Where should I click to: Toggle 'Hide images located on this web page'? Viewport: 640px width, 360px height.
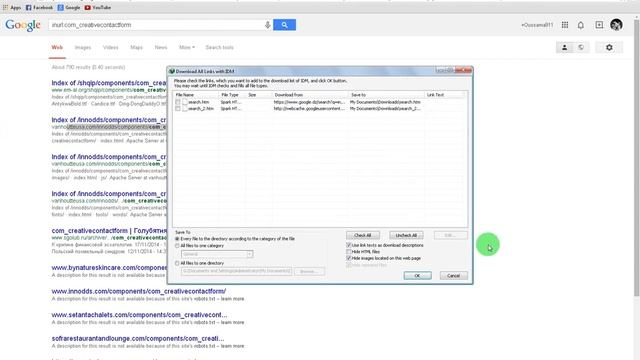coord(349,258)
